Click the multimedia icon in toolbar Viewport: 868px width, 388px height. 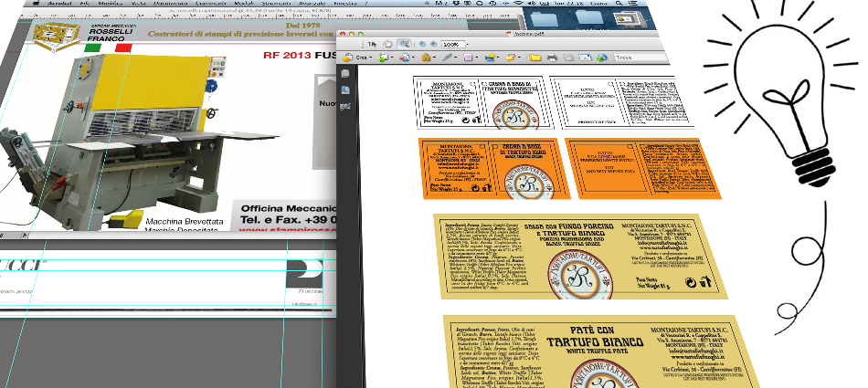(x=490, y=57)
